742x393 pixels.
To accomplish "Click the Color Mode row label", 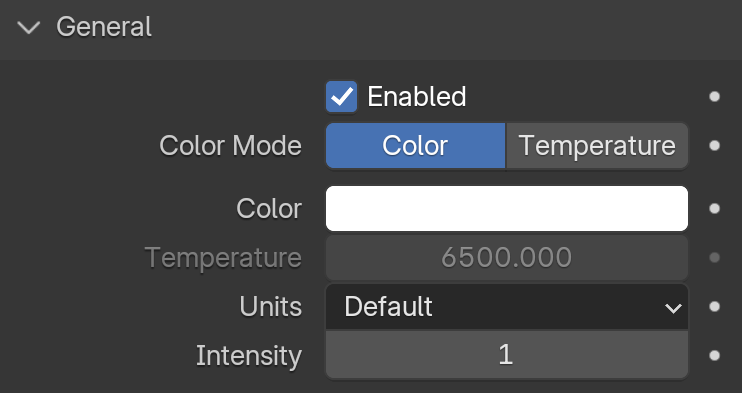I will (230, 145).
